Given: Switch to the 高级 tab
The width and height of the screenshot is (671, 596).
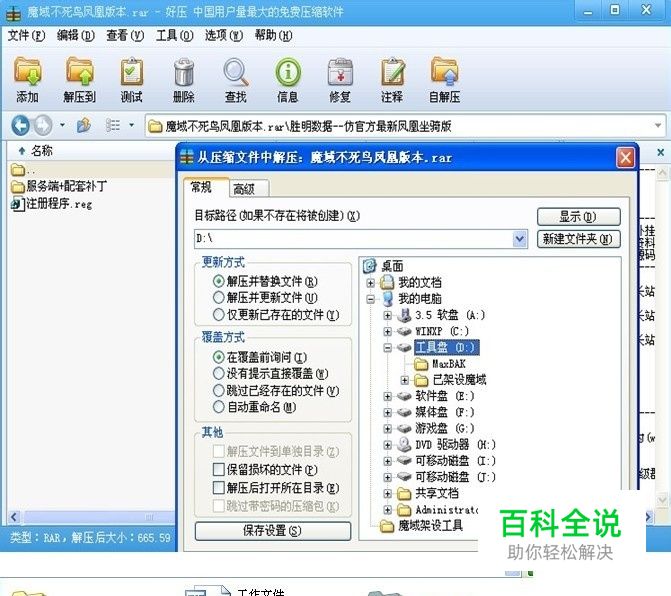Looking at the screenshot, I should (248, 188).
